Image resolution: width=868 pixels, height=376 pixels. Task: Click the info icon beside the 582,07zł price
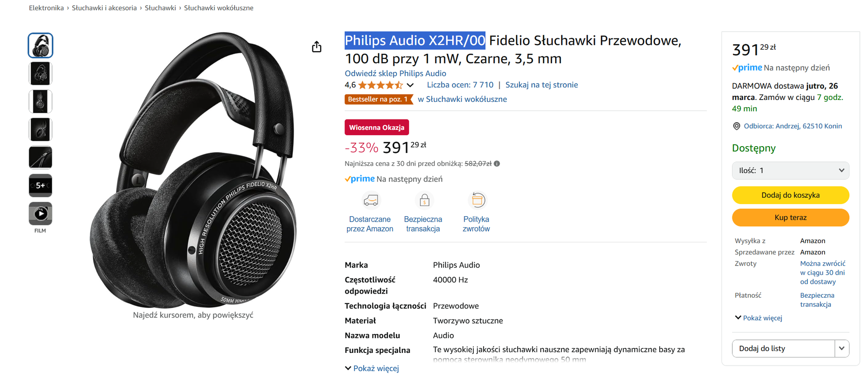[x=496, y=163]
